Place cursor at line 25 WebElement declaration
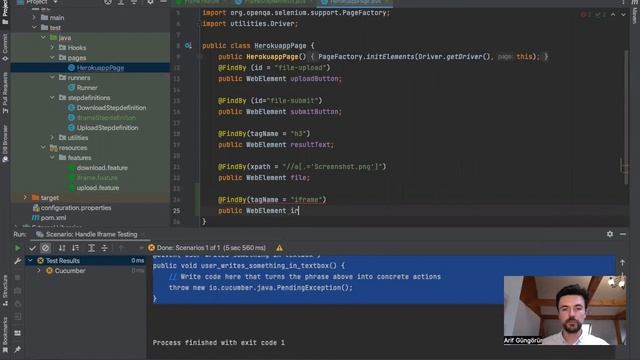640x360 pixels. (x=259, y=211)
